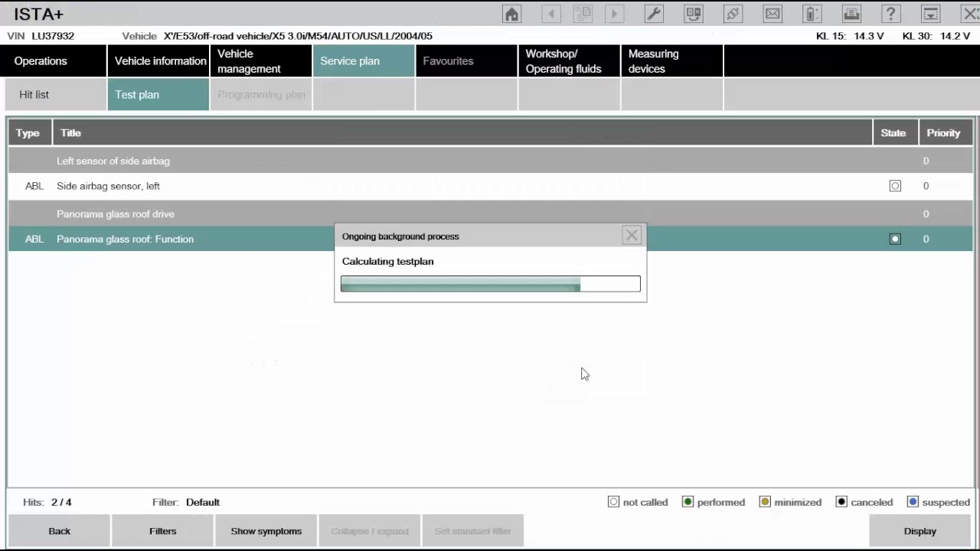
Task: Click the Set standard filter button
Action: (472, 531)
